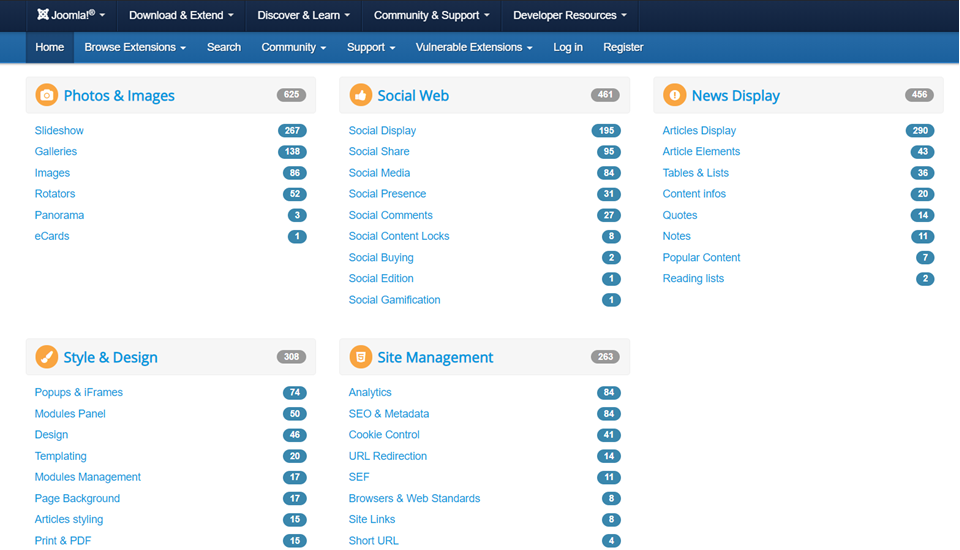Open the Social Content Locks subcategory
960x550 pixels.
[x=399, y=236]
